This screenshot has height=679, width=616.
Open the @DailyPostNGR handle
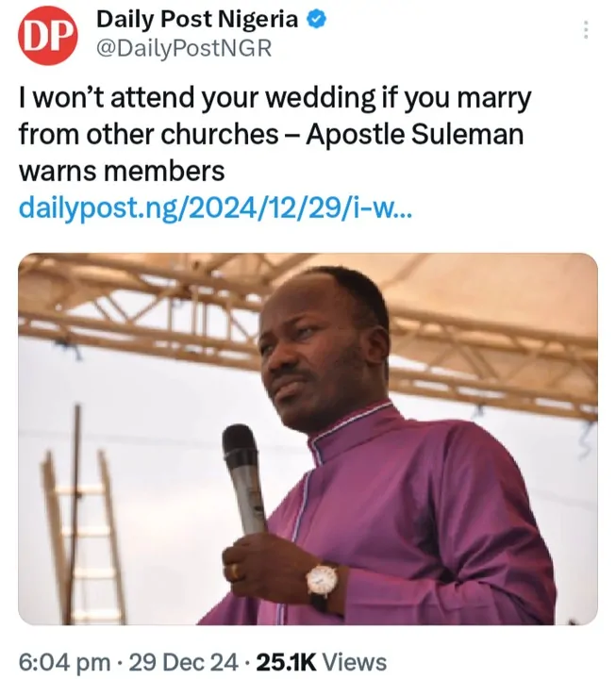click(184, 49)
